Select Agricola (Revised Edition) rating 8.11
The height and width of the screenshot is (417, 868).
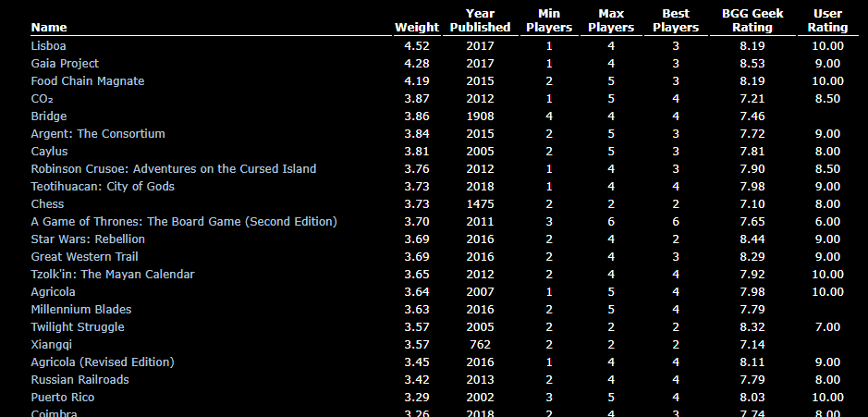coord(752,362)
